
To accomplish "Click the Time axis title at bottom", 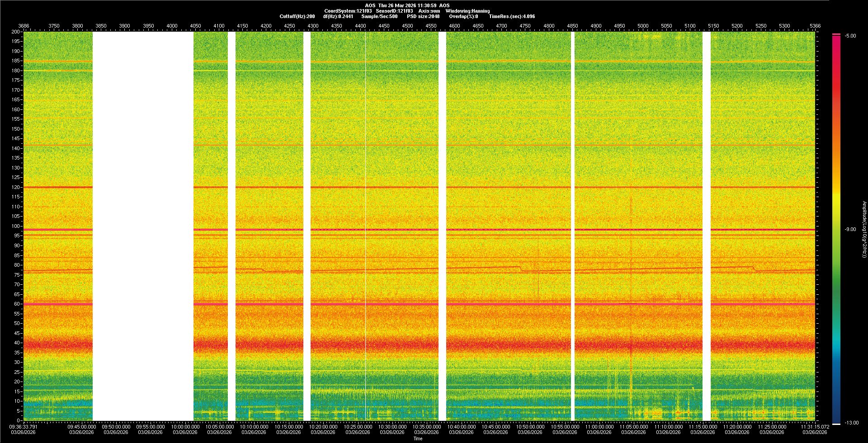I will [x=418, y=438].
